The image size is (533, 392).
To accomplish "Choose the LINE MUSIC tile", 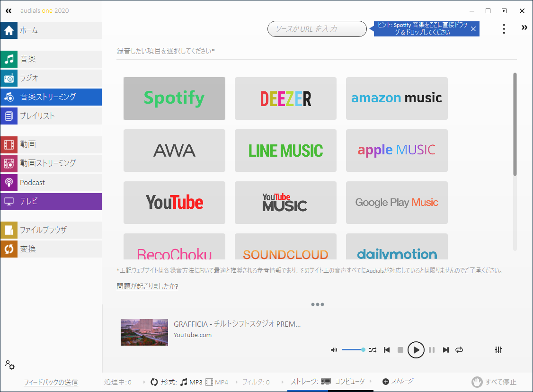I will 285,150.
